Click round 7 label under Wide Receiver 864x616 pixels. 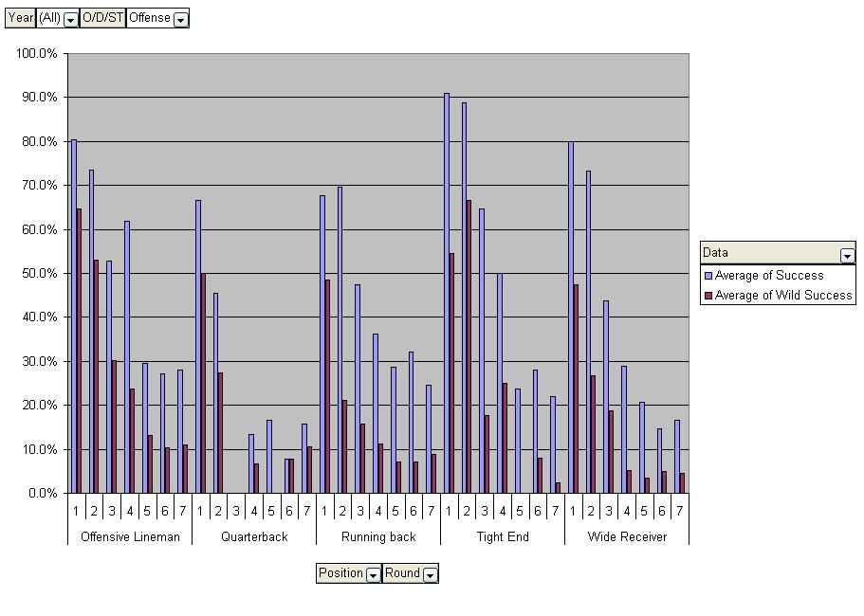680,512
